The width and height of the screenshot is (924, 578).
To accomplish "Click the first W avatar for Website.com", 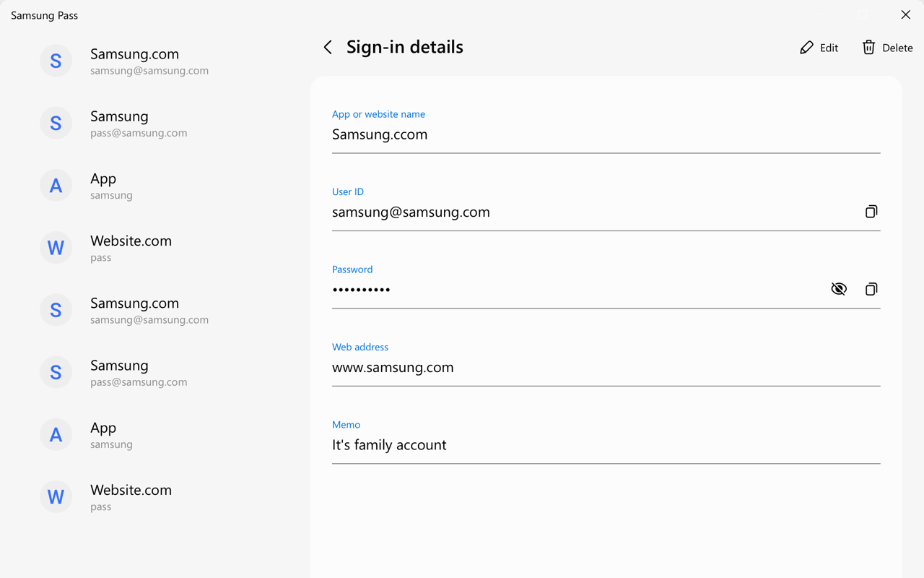I will click(x=56, y=248).
